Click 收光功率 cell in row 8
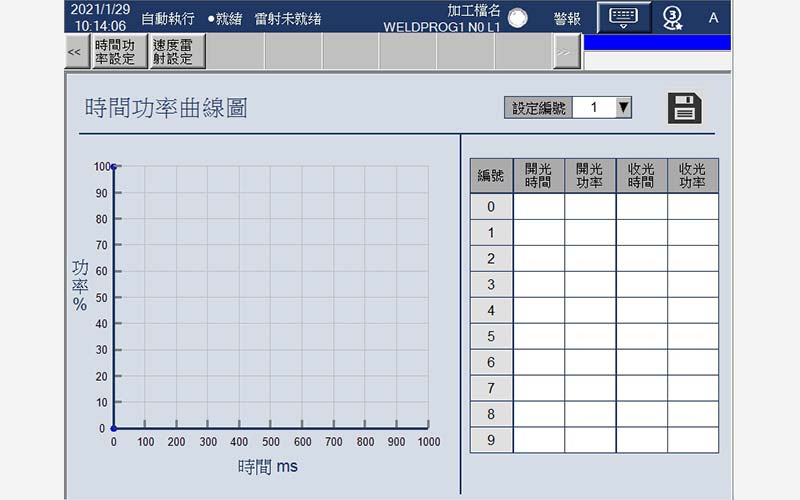 693,414
